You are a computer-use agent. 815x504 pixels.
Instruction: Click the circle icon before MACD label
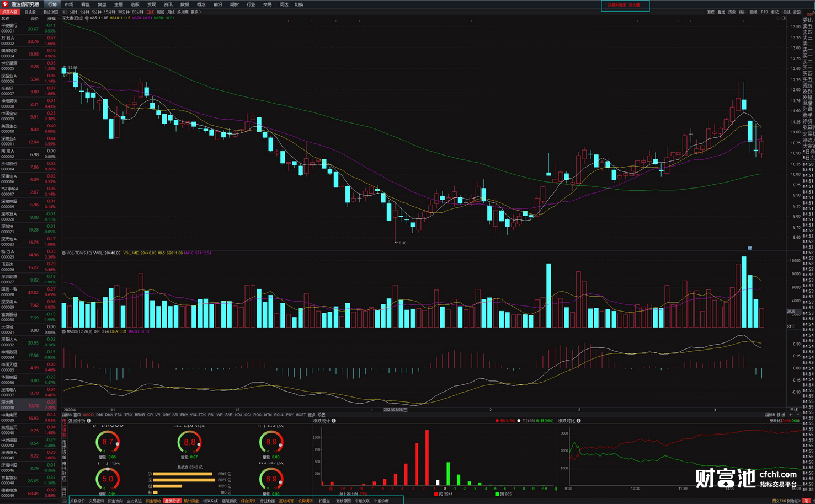coord(64,331)
